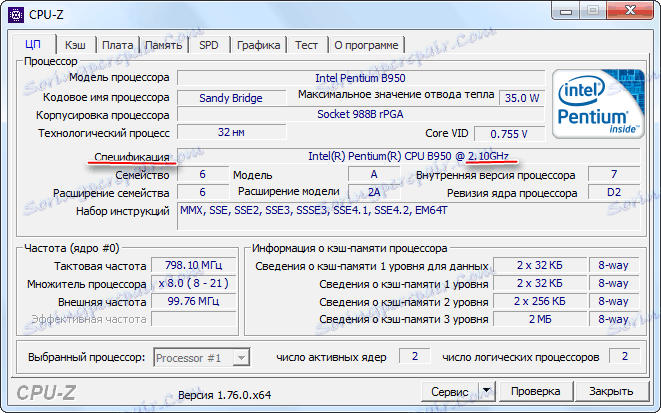Click the Расширение модели value 2A
This screenshot has width=661, height=413.
[374, 192]
